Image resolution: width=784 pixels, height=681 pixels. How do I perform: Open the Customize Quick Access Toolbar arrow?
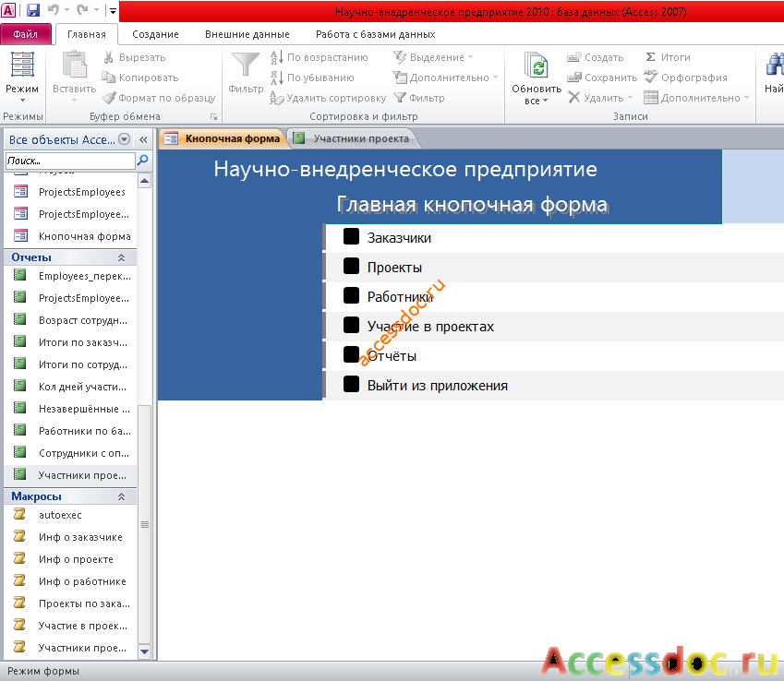point(113,10)
